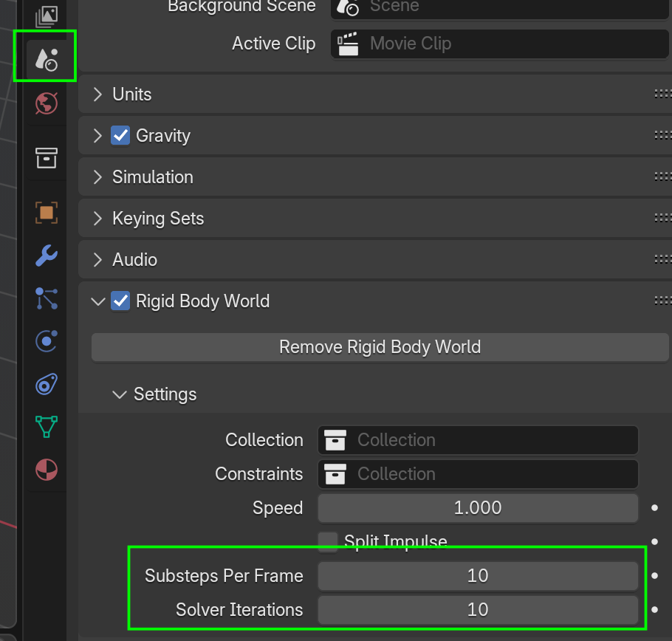
Task: Click the Simulation panel drag grip
Action: (x=663, y=176)
